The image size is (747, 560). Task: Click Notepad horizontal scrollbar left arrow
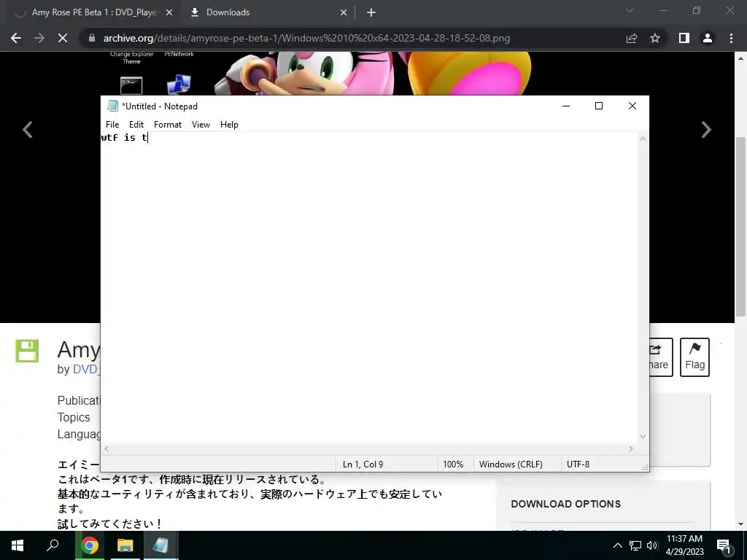click(107, 448)
